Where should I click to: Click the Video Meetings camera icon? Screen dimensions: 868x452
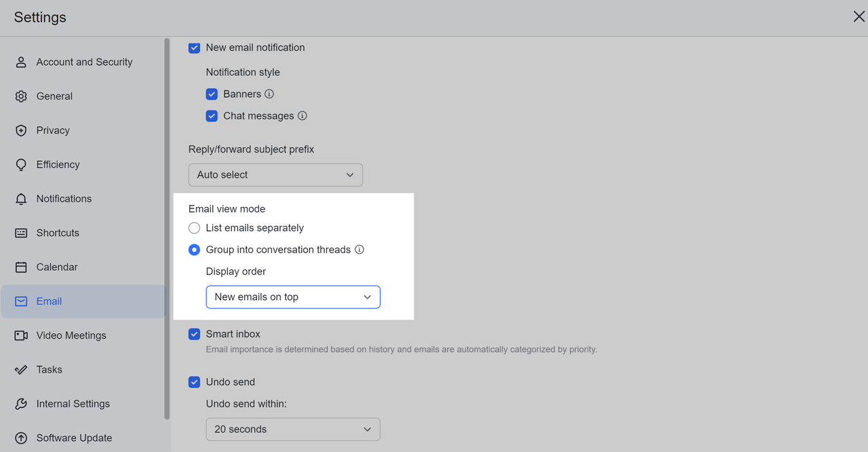tap(21, 335)
